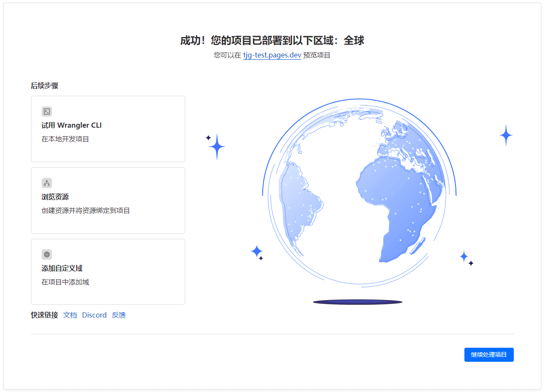The image size is (544, 392).
Task: Click the resource tree icon above 浏览资源
Action: click(47, 183)
